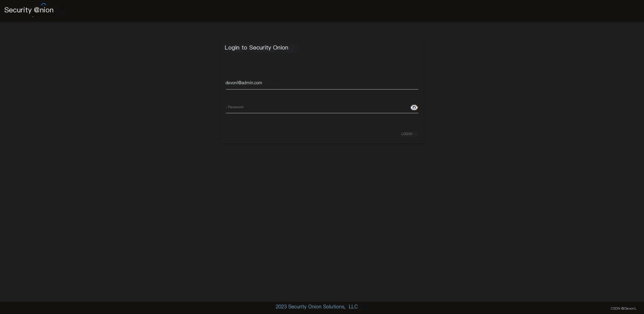
Task: Click the LOGIN button
Action: tap(407, 134)
